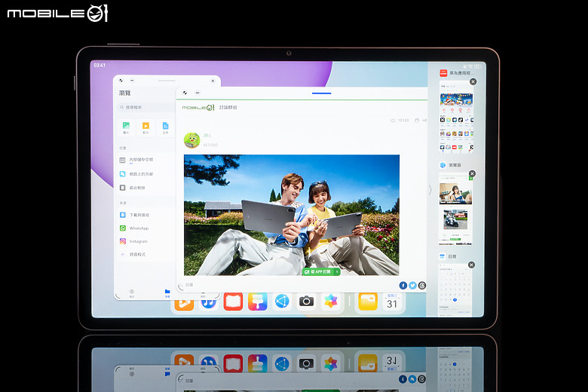
Task: Open the Themes paintbrush app in the dock
Action: [258, 302]
